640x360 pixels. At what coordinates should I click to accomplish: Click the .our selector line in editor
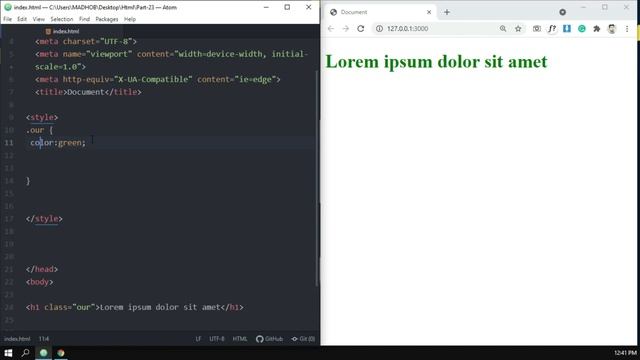point(39,130)
